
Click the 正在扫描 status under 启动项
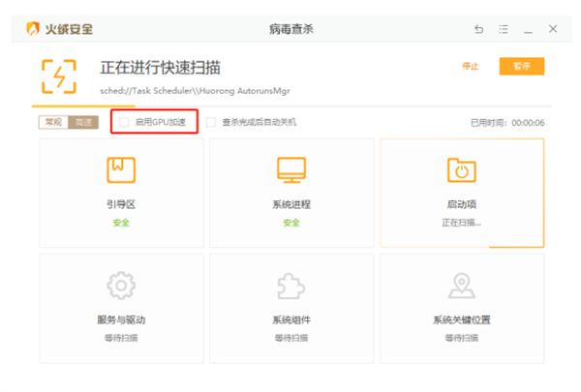(461, 223)
